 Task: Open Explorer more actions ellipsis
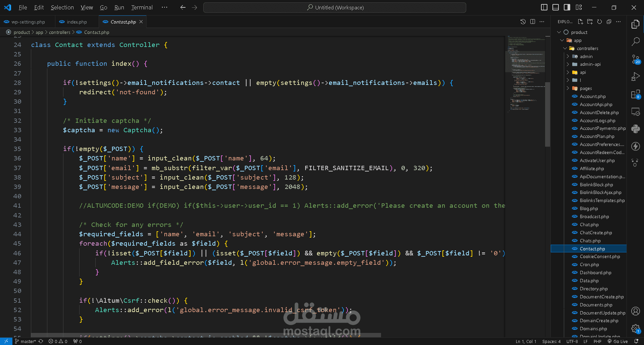[618, 21]
